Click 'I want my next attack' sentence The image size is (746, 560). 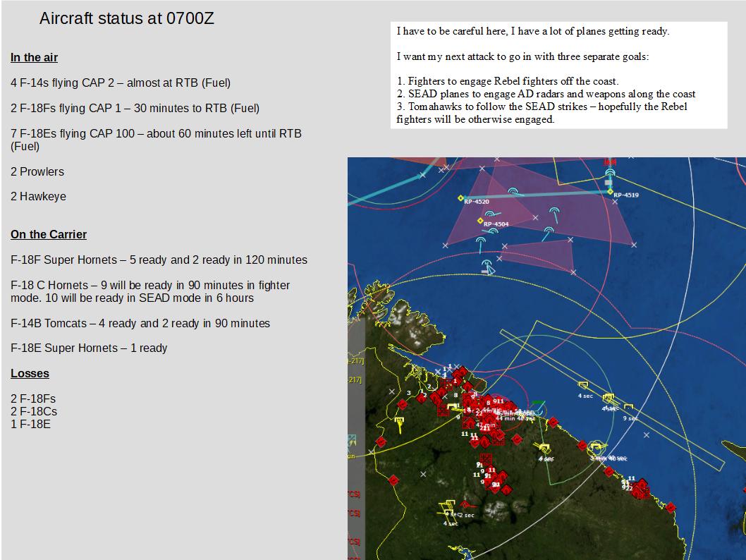point(522,56)
